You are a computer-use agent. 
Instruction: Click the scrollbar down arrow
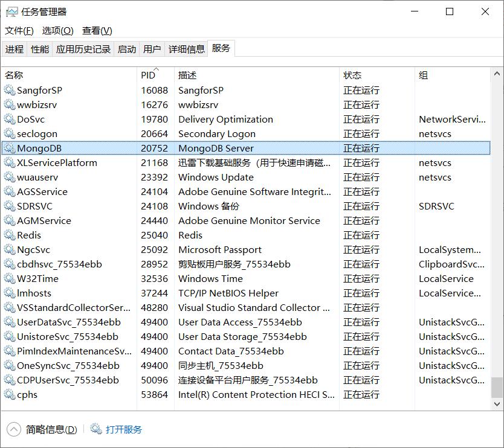coord(497,404)
